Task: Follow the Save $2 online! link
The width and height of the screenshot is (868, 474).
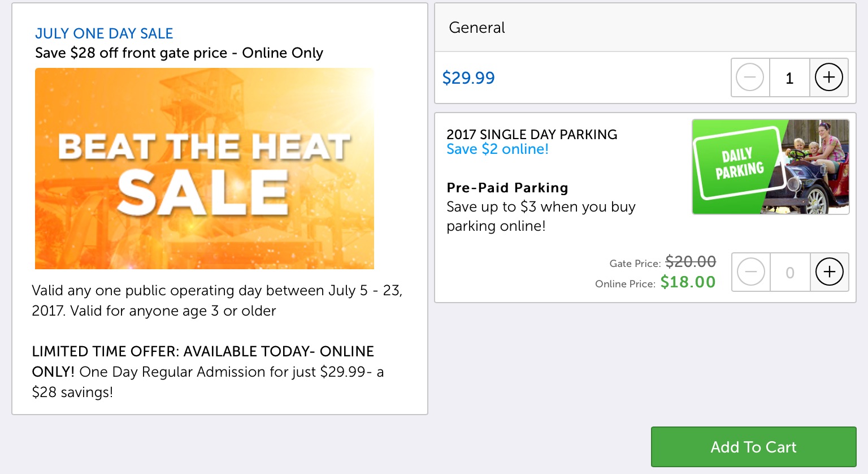Action: (x=497, y=149)
